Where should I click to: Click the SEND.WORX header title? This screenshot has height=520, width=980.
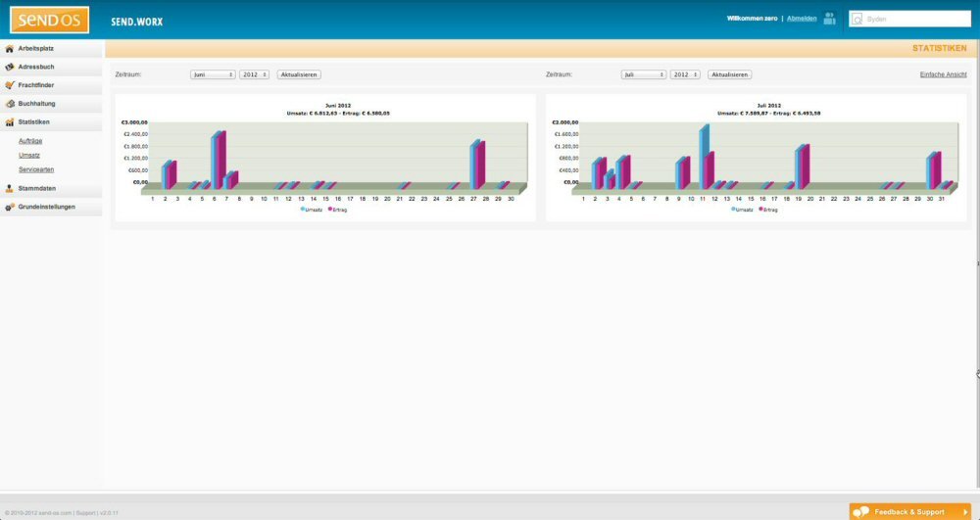(137, 22)
